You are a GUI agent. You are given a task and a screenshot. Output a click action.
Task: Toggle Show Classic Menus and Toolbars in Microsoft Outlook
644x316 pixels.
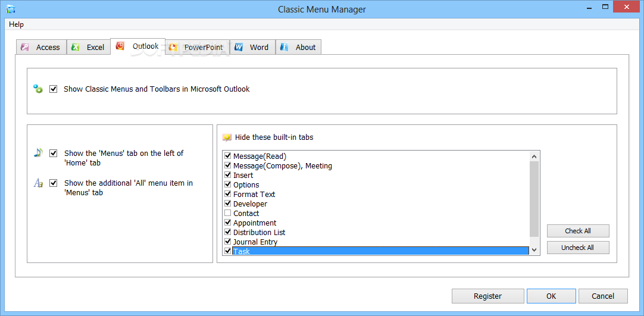click(54, 89)
